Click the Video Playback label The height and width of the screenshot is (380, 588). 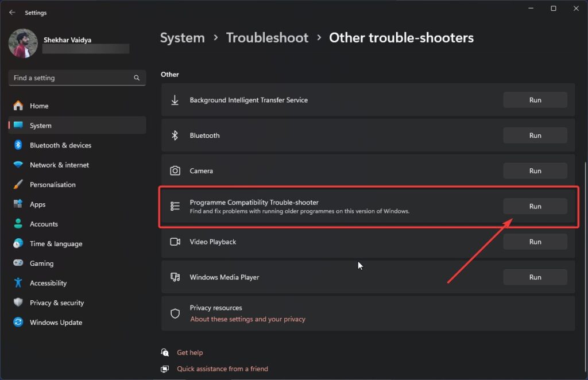coord(212,242)
